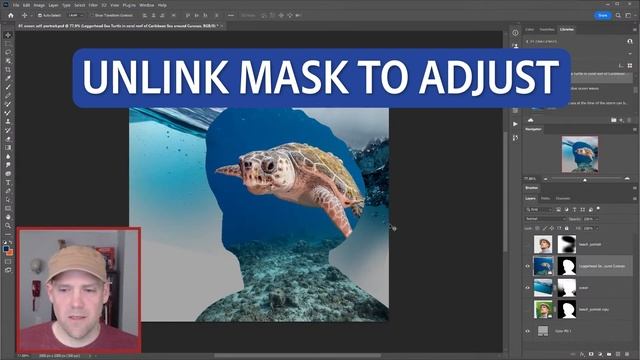Image resolution: width=640 pixels, height=360 pixels.
Task: Toggle Show Transform Controls checkbox
Action: point(92,16)
